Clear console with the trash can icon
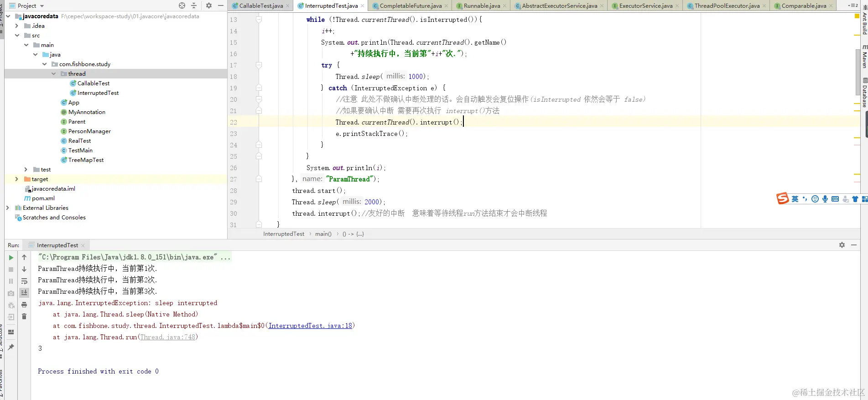 24,317
